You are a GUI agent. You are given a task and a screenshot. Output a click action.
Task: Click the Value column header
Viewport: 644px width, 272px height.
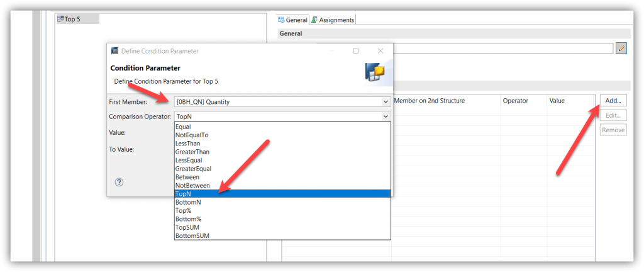(x=571, y=101)
